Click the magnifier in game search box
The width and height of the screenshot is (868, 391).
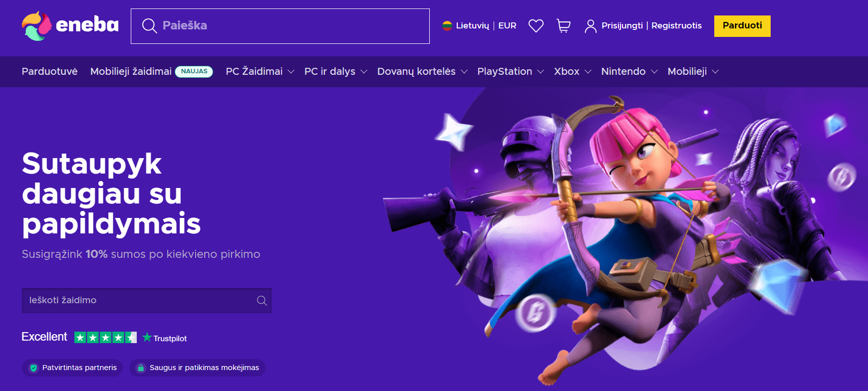click(262, 301)
